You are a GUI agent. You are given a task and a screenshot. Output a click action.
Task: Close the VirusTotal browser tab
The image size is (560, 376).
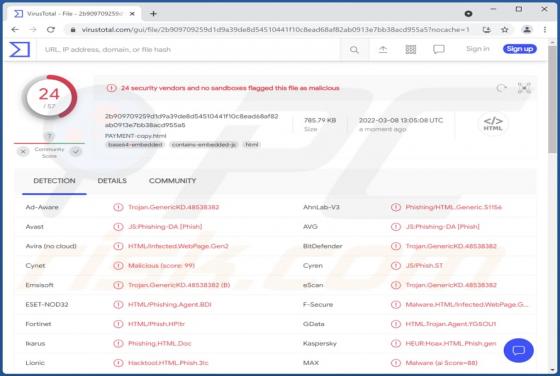(x=132, y=14)
